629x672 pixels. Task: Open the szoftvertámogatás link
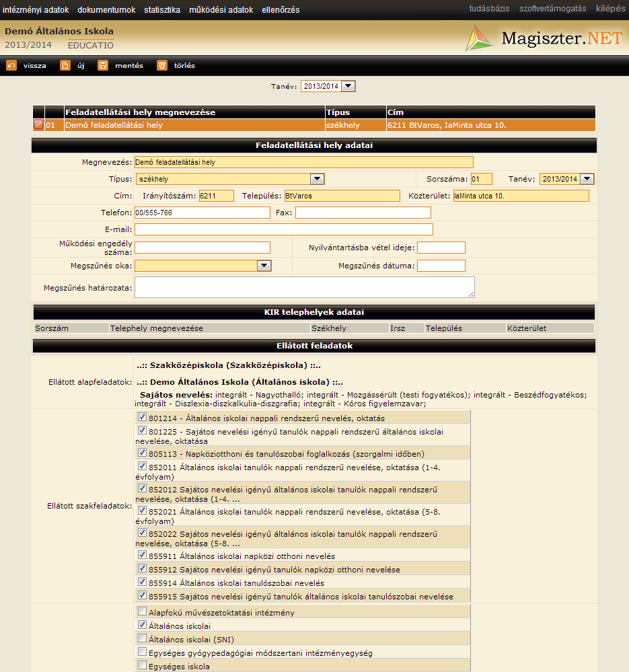pos(553,9)
